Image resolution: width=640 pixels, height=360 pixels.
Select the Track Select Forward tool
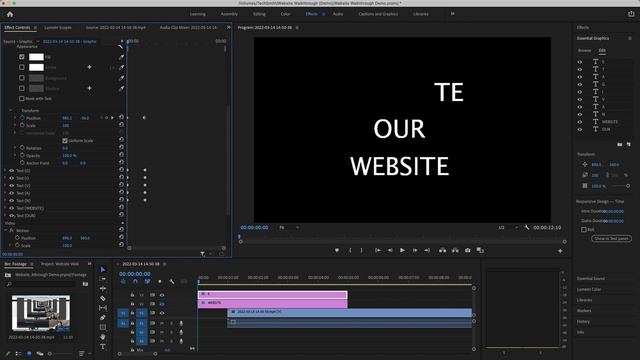click(x=103, y=279)
